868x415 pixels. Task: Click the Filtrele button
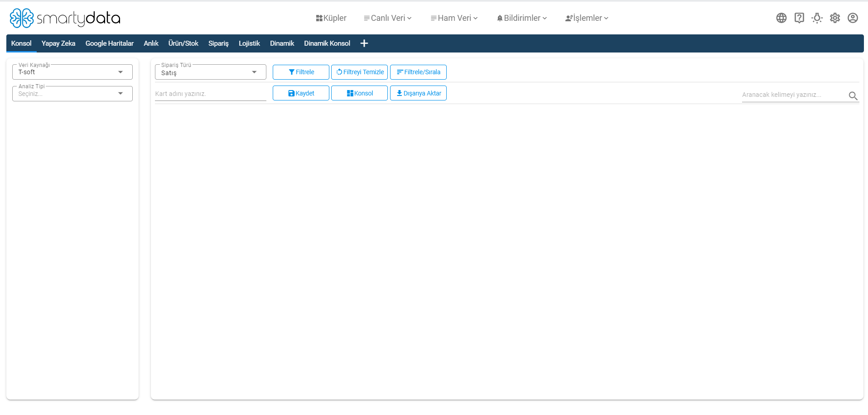(301, 72)
